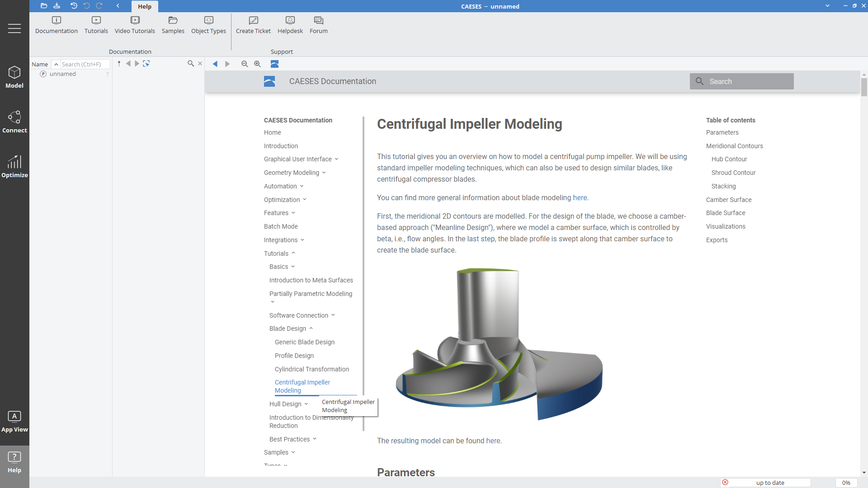Image resolution: width=868 pixels, height=488 pixels.
Task: Zoom in the documentation page
Action: [x=257, y=64]
